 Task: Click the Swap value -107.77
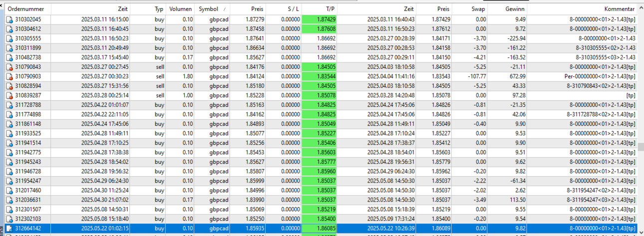tap(476, 76)
